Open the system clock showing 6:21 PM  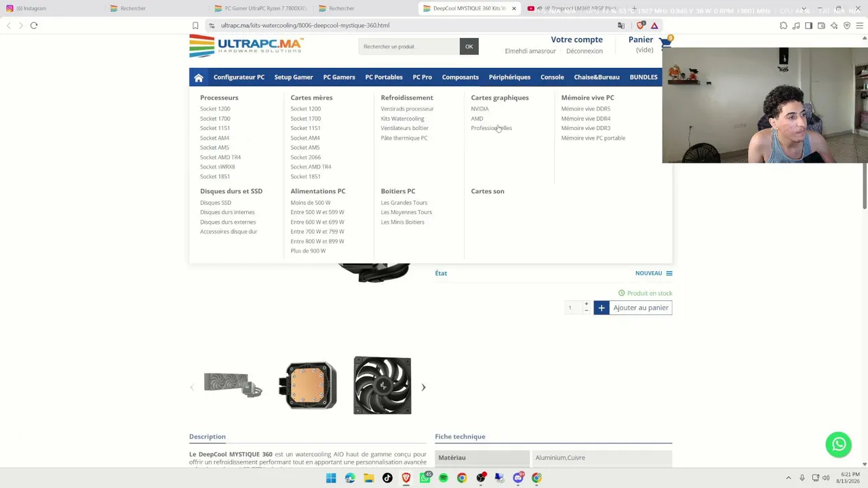(x=850, y=478)
